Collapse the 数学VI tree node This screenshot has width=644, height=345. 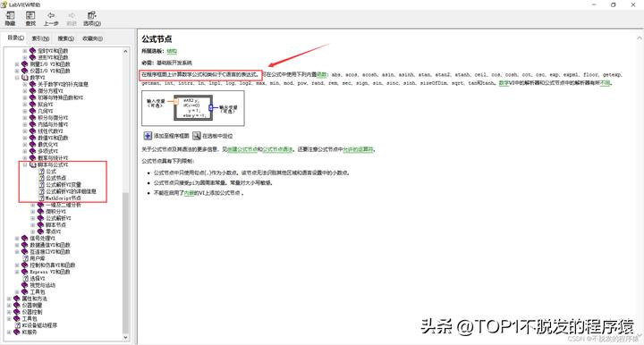tap(17, 78)
